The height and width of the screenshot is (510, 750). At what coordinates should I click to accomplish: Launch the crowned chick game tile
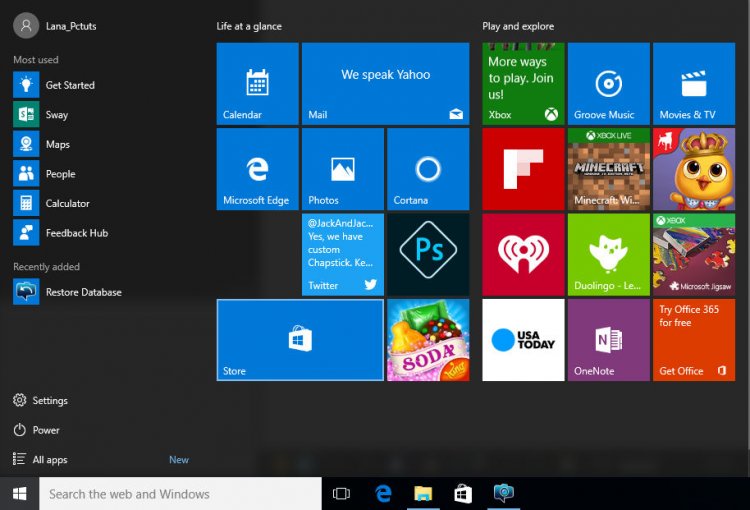point(694,169)
